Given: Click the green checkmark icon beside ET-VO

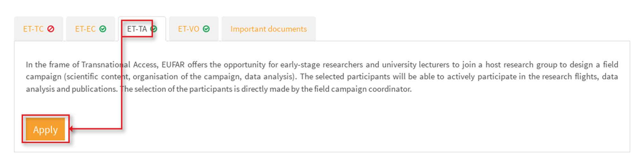Looking at the screenshot, I should (206, 29).
